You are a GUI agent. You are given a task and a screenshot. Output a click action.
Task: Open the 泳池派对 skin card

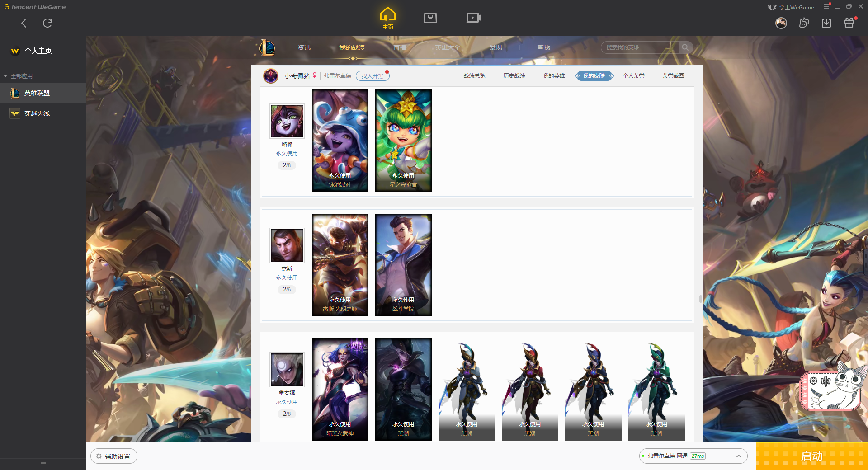[340, 141]
